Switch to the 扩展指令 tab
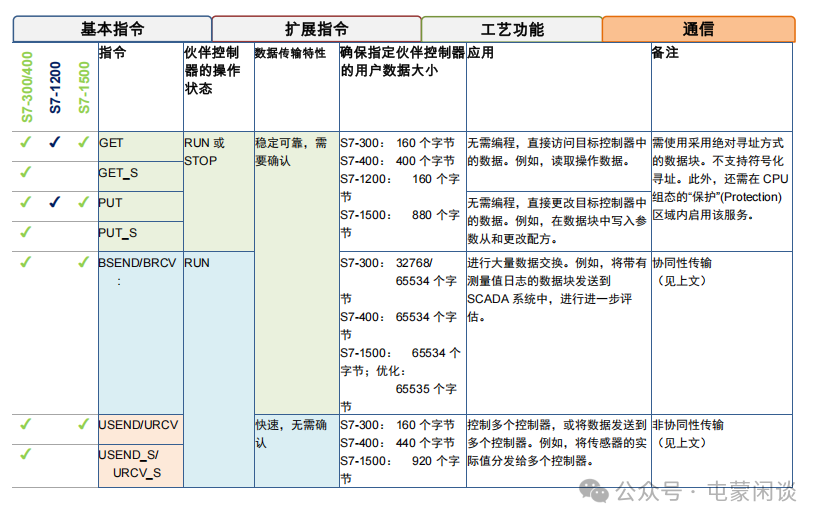 [316, 29]
